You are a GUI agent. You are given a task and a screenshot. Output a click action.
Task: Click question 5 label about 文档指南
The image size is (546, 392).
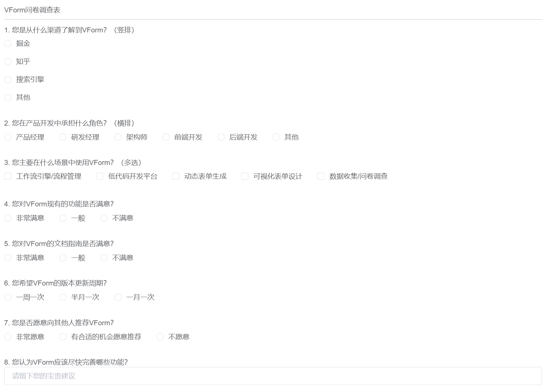tap(59, 244)
